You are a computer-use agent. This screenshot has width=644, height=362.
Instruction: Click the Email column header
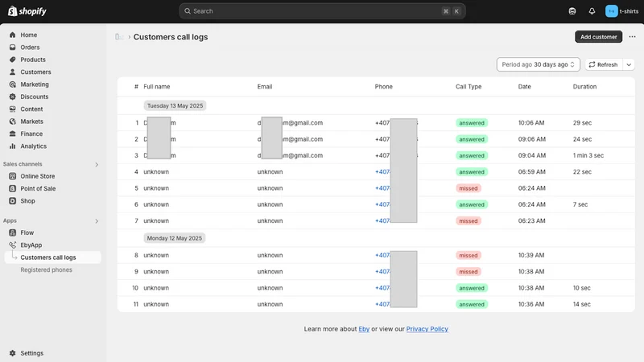tap(265, 87)
